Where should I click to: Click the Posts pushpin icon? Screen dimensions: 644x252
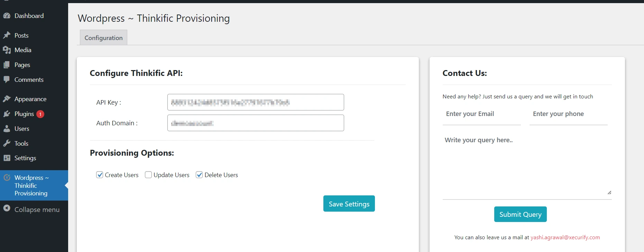pos(7,35)
